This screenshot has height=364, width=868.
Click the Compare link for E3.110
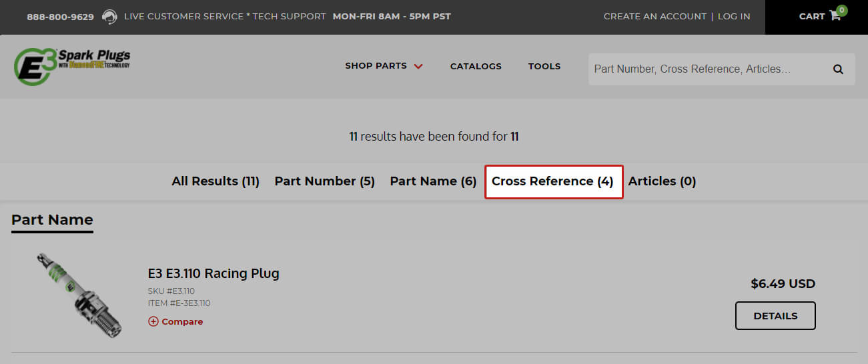point(182,321)
